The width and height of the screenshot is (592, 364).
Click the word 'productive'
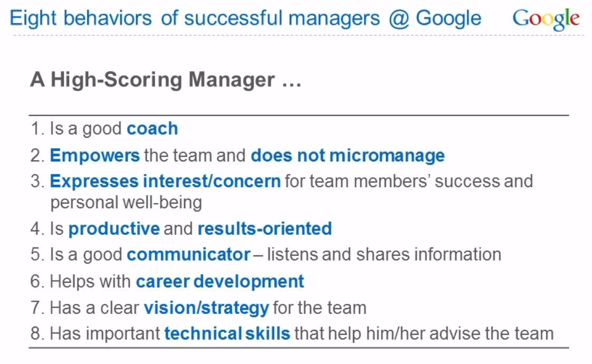(114, 229)
